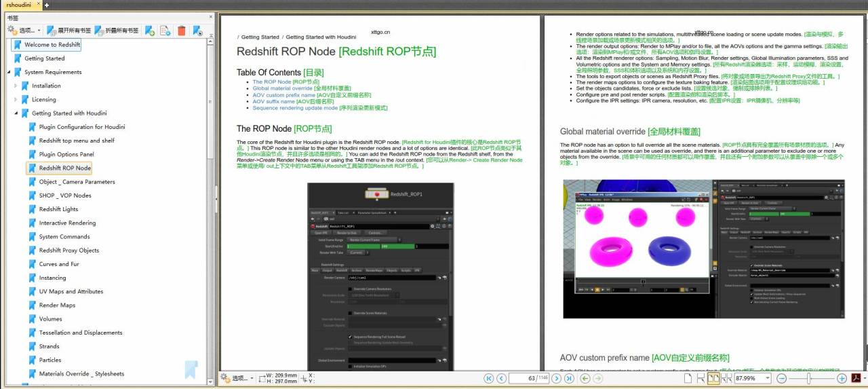
Task: Open the Interactive Rendering bookmark
Action: 67,223
